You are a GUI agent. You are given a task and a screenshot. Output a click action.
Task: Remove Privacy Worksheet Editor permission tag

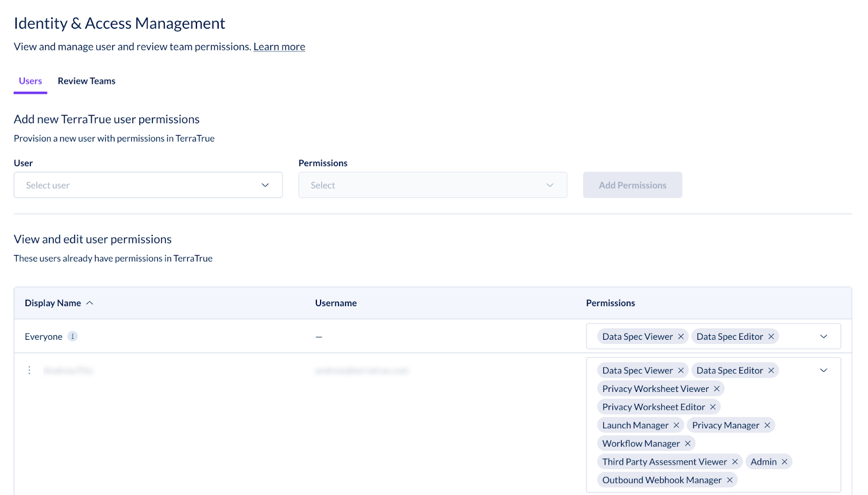click(713, 407)
